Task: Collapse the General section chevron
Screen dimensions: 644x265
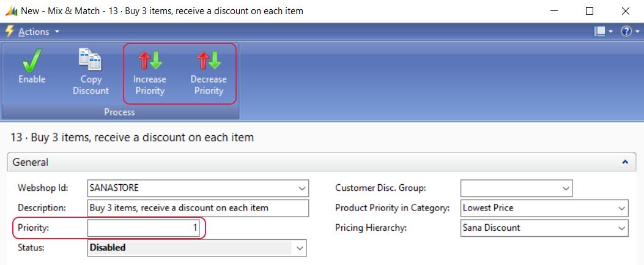Action: coord(624,162)
